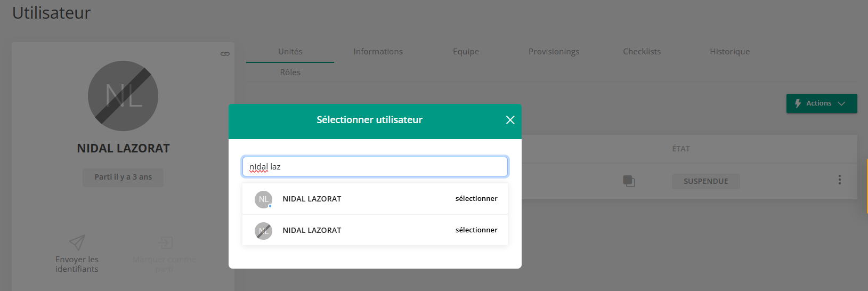Select the second, crossed-out NIDAL LAZORAT result
Screen dimensions: 868x291
(x=476, y=230)
